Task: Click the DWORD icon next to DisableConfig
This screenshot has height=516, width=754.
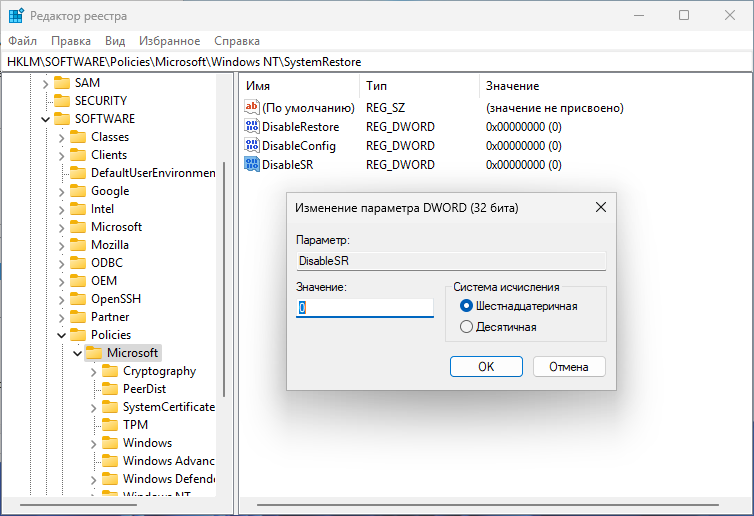Action: pyautogui.click(x=252, y=146)
